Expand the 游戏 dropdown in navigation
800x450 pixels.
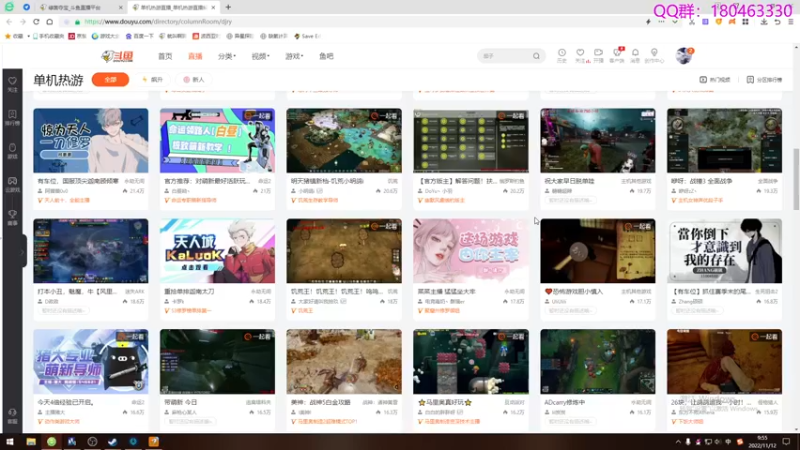click(x=294, y=56)
